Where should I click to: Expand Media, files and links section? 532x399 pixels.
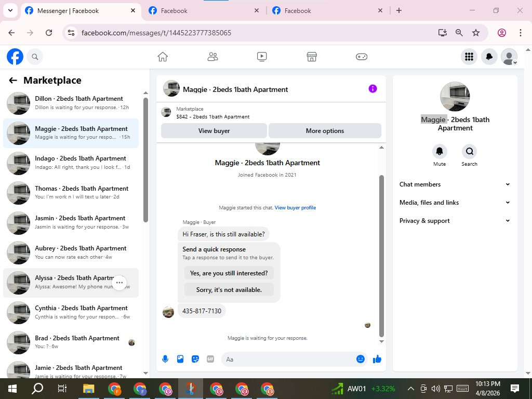click(455, 203)
